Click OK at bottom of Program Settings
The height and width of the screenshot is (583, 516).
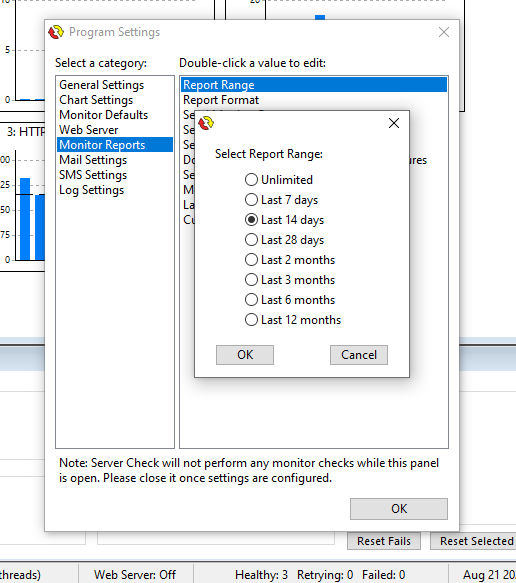pos(399,509)
